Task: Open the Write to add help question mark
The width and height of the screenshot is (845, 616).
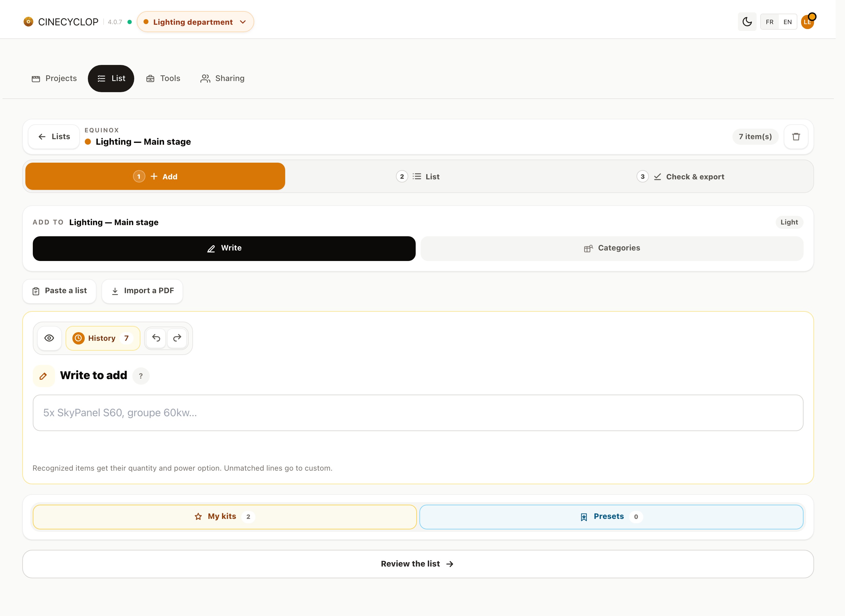Action: coord(141,376)
